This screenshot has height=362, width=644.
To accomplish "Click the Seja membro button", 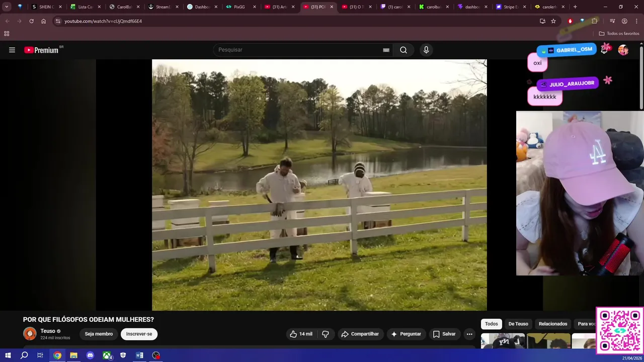I will [x=99, y=334].
